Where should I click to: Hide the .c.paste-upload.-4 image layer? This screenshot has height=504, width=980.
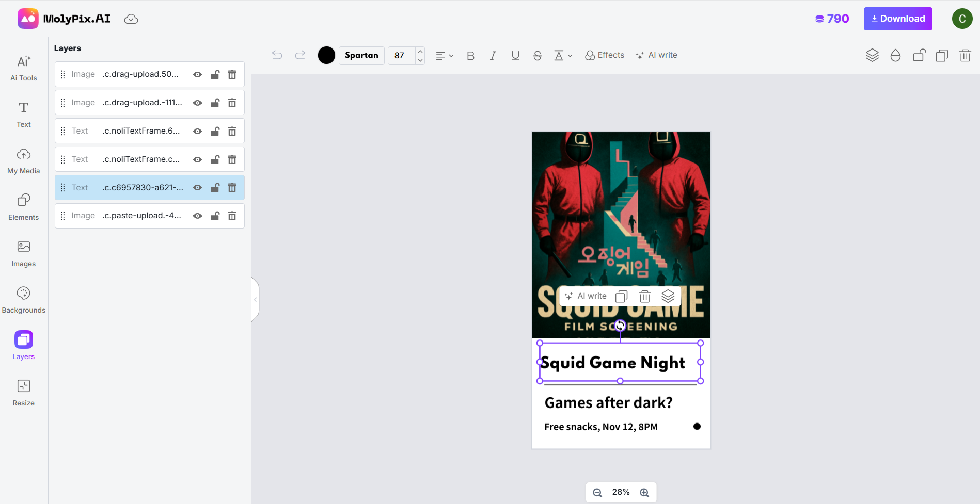click(197, 216)
